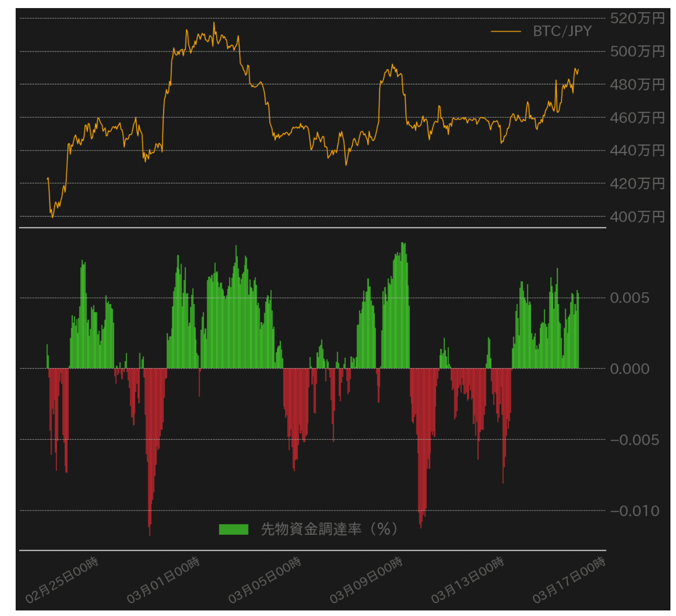
Task: Select the 先物資金調達率（%） legend text
Action: tap(329, 529)
